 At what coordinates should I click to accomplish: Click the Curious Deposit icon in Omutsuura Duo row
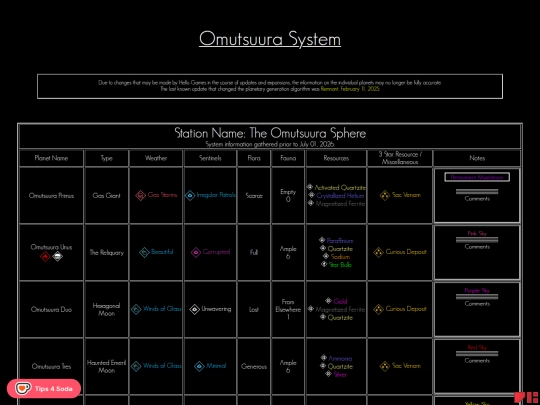tap(378, 309)
